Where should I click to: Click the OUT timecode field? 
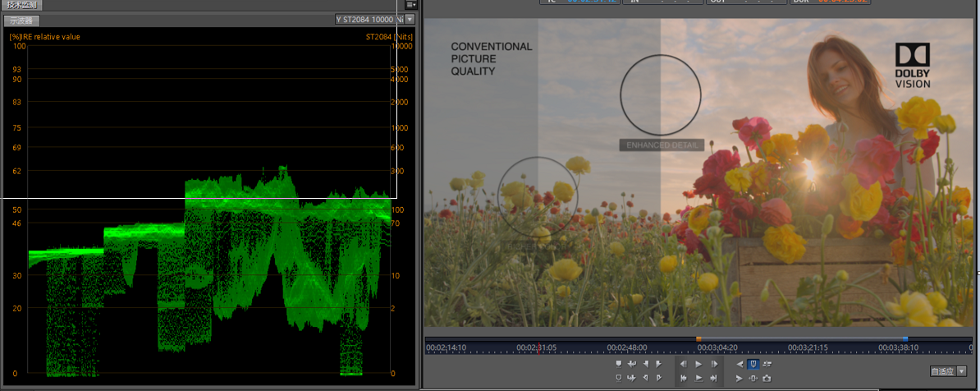[x=745, y=2]
